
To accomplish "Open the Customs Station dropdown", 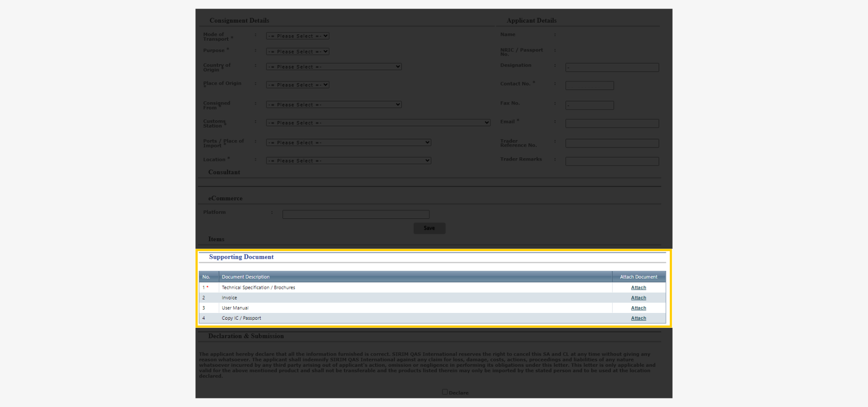I will pyautogui.click(x=377, y=122).
